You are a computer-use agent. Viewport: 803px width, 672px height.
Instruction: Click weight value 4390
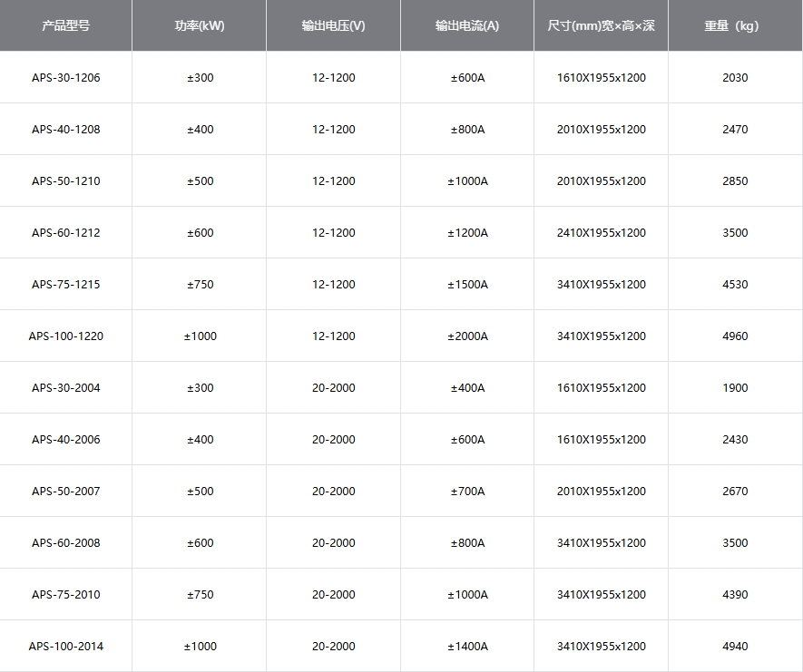(x=735, y=595)
